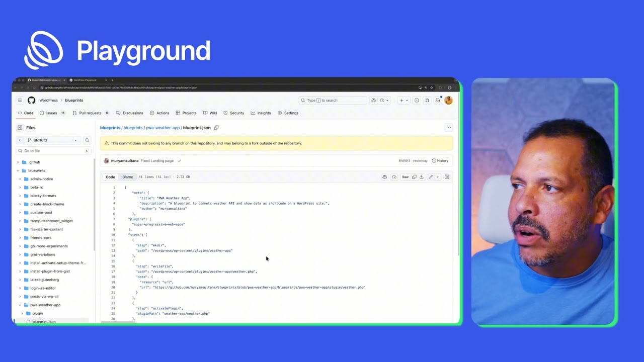Ask Copilot about this file icon in toolbar
The height and width of the screenshot is (362, 644).
click(x=385, y=177)
